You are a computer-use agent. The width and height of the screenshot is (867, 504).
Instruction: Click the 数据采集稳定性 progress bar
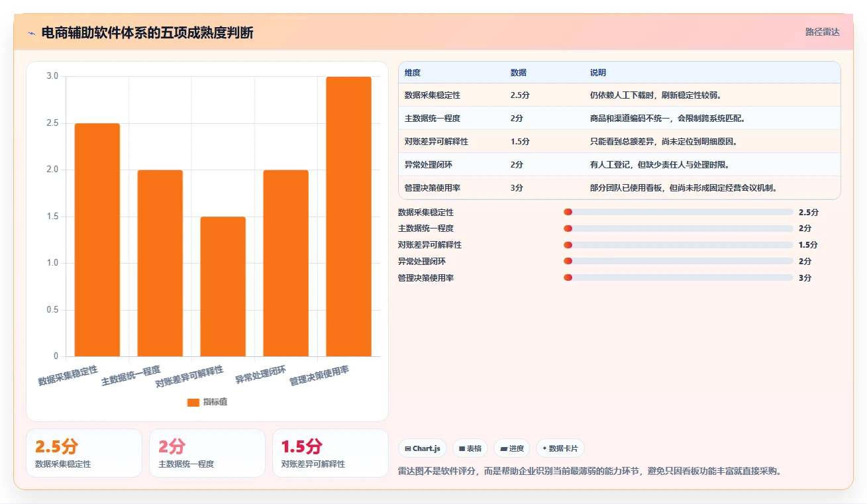678,212
